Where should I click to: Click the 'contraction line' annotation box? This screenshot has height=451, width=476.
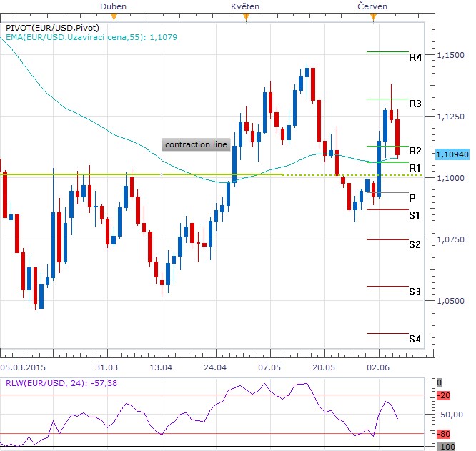click(196, 144)
